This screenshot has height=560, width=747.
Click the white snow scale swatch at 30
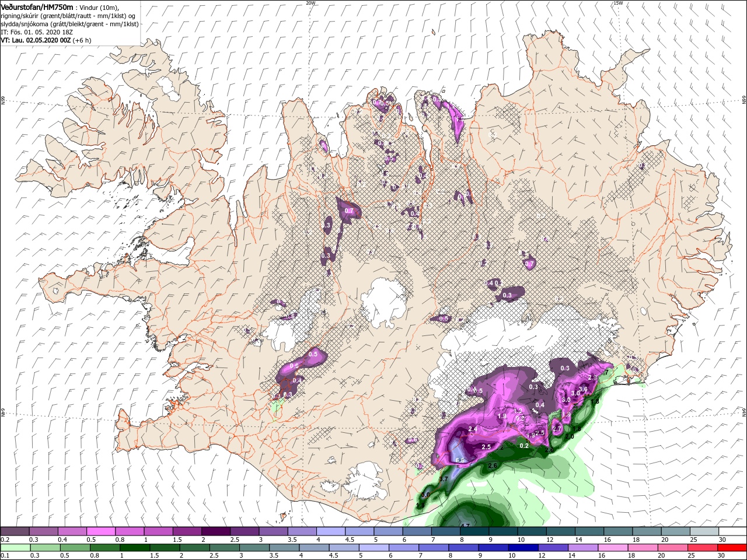click(x=732, y=531)
